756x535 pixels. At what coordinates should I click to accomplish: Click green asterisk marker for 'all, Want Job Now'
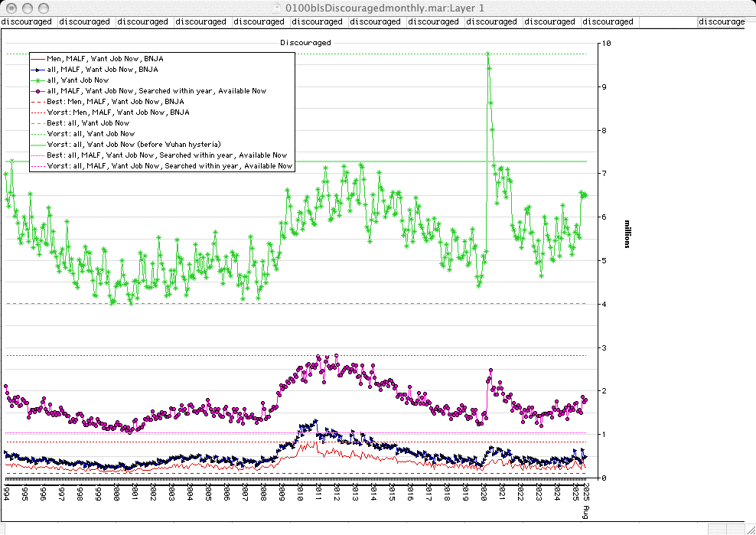tap(38, 80)
